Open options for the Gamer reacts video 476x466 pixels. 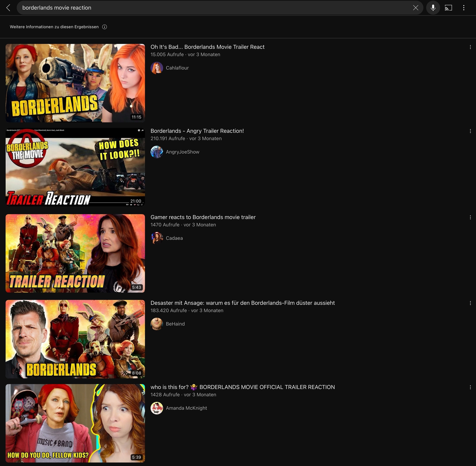click(x=470, y=217)
